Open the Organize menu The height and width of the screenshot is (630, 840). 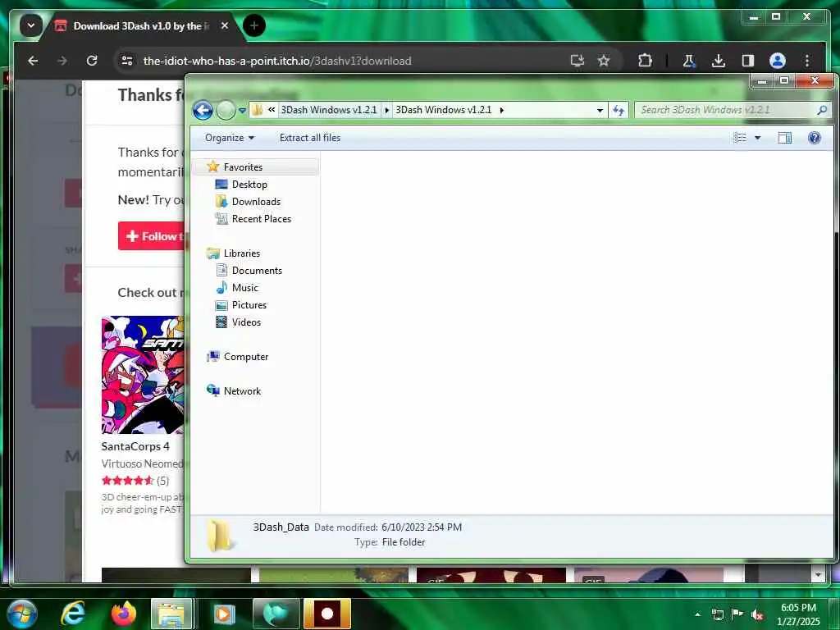[230, 138]
